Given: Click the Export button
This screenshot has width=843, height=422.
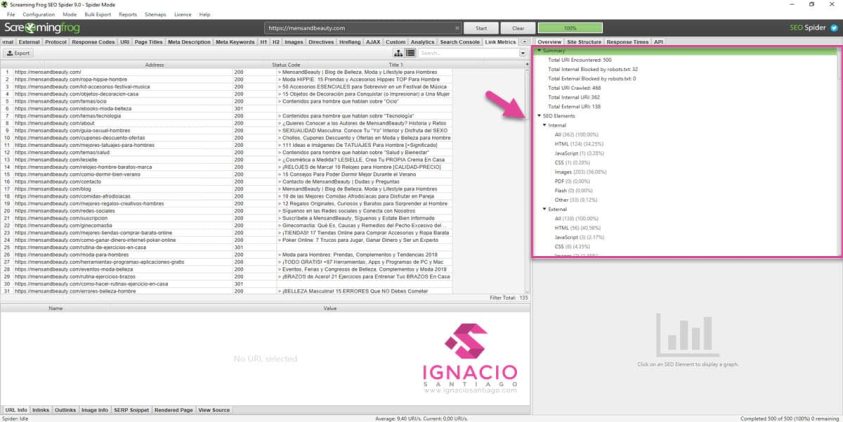Looking at the screenshot, I should coord(18,53).
